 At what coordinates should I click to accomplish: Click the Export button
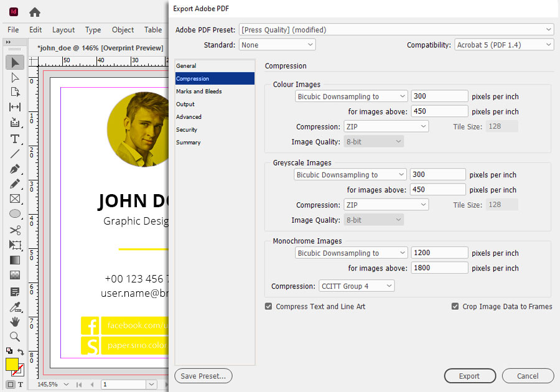point(470,376)
